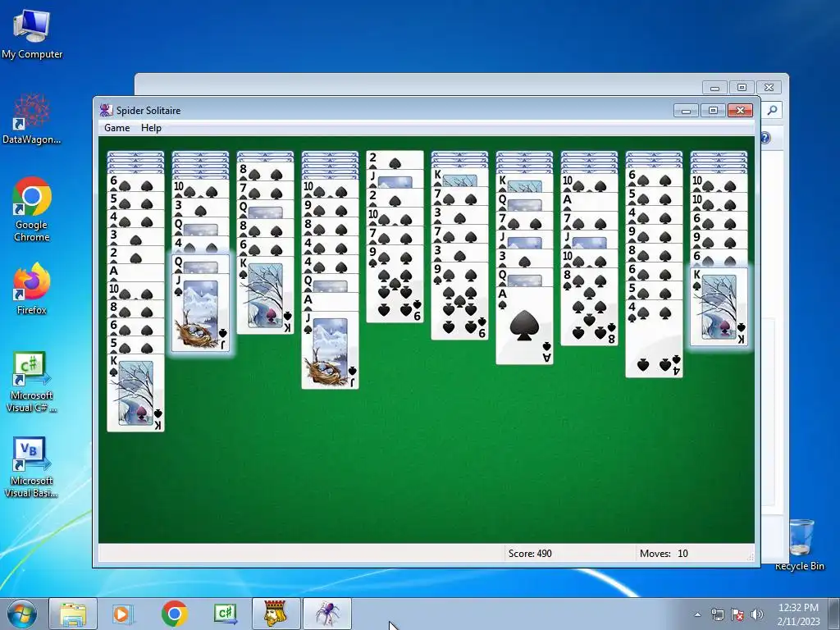Select the highlighted King in the tenth column
The height and width of the screenshot is (630, 840).
719,307
